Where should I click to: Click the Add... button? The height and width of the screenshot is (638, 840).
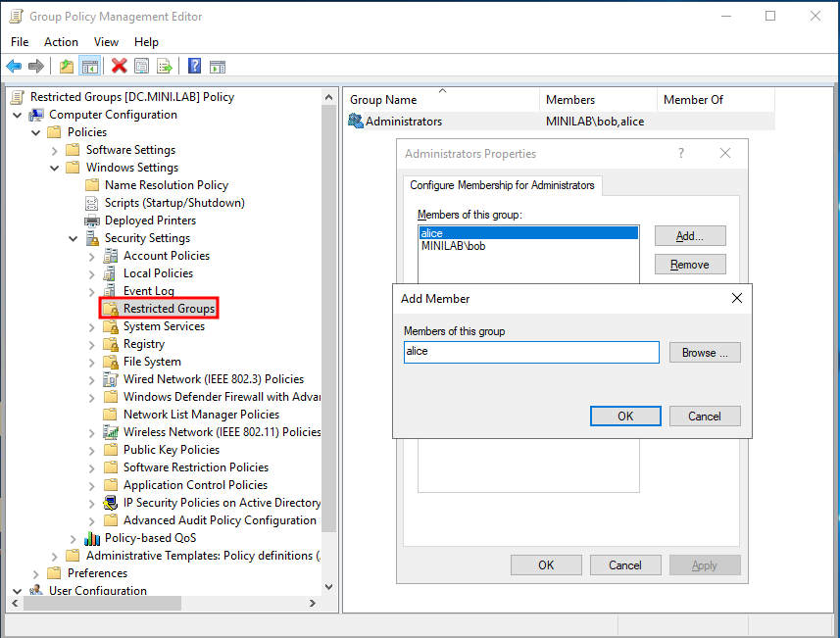click(x=690, y=236)
